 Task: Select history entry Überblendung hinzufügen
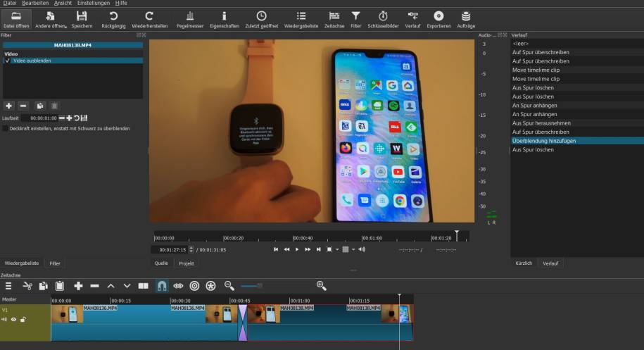click(x=577, y=141)
